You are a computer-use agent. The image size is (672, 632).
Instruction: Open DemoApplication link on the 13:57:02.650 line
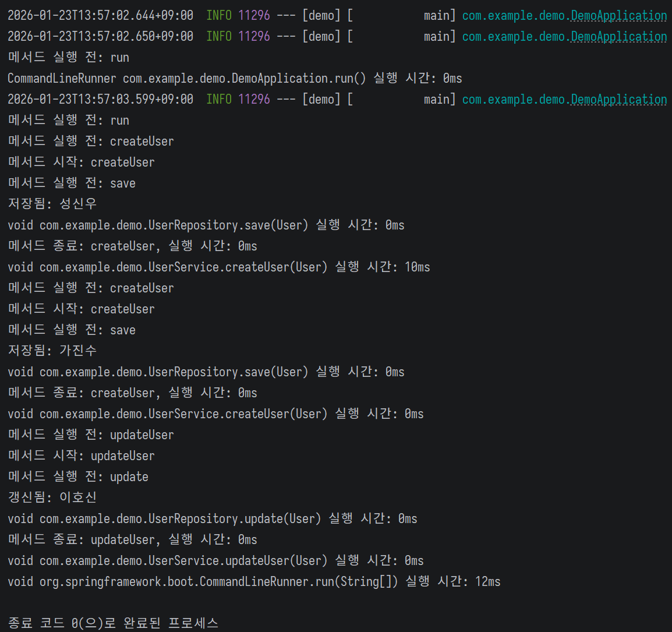(618, 37)
